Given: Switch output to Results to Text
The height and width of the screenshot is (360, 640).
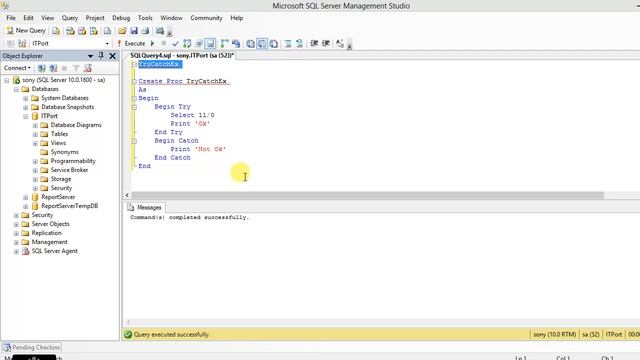Looking at the screenshot, I should [250, 43].
